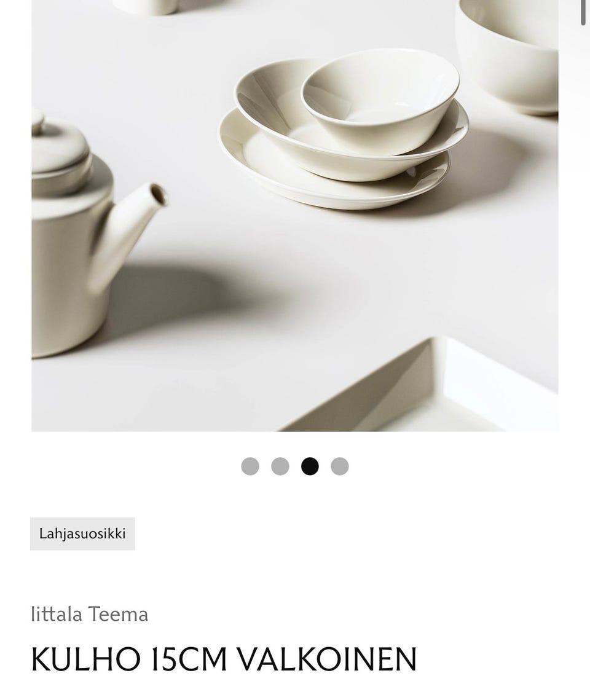
Task: Click the teapot spout opening
Action: pos(157,195)
